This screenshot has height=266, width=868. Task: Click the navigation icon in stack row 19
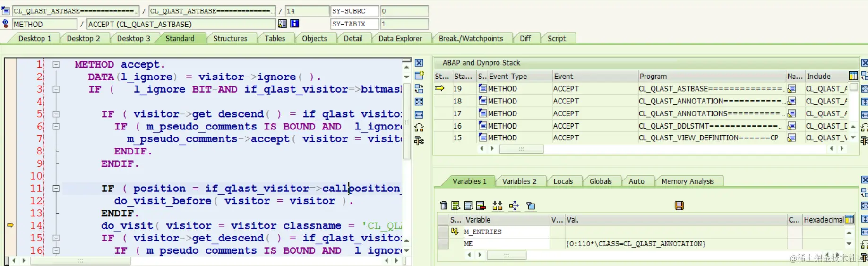(x=792, y=88)
